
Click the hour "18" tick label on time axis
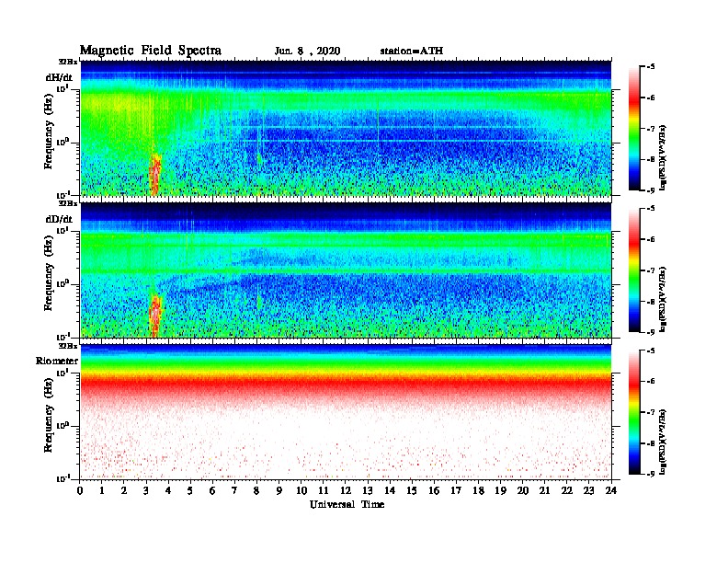[478, 490]
